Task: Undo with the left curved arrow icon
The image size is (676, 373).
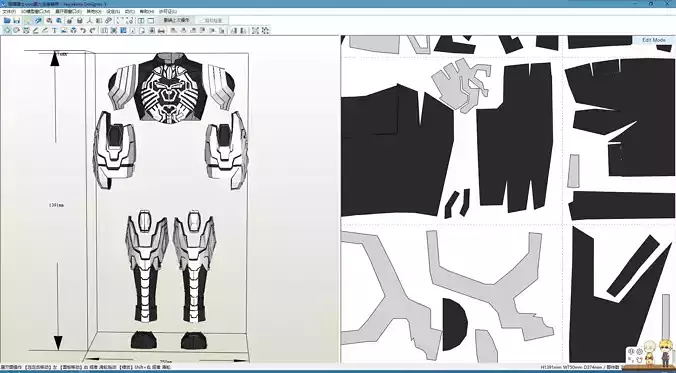Action: point(83,30)
